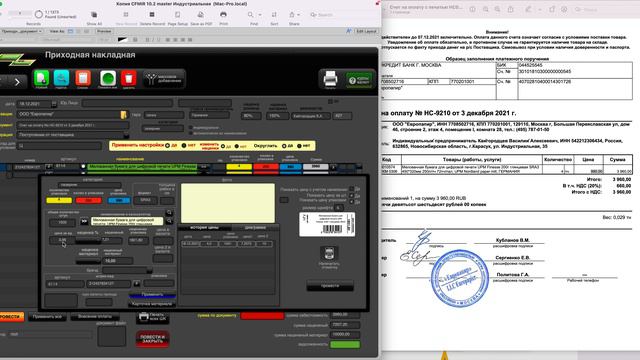Click double-arrow icon left of item name
This screenshot has height=360, width=640.
click(x=84, y=221)
